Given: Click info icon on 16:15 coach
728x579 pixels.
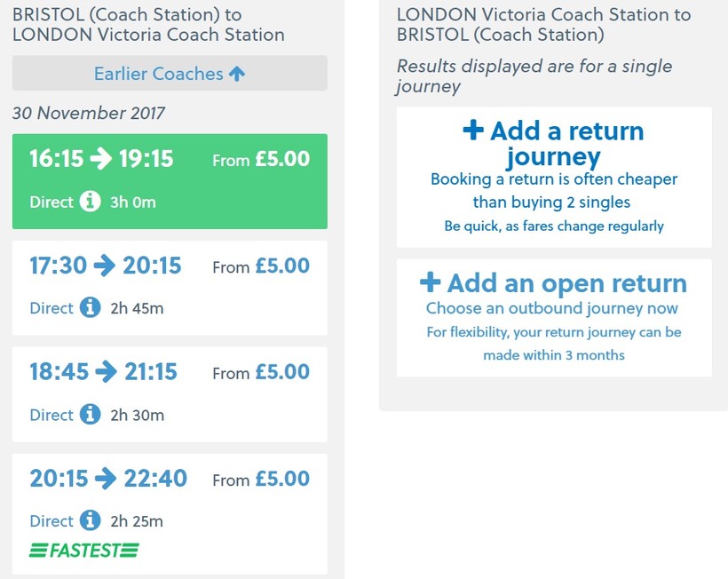Looking at the screenshot, I should [90, 202].
